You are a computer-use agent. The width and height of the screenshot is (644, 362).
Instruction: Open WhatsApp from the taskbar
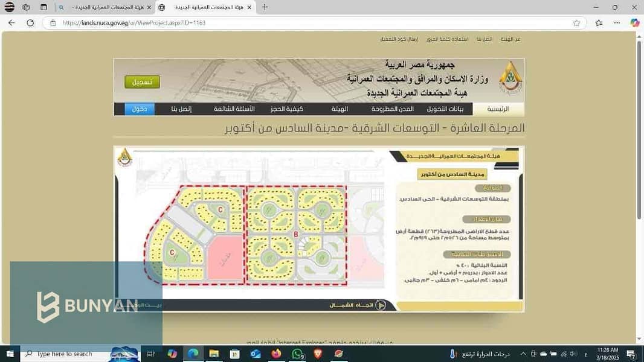pos(297,354)
